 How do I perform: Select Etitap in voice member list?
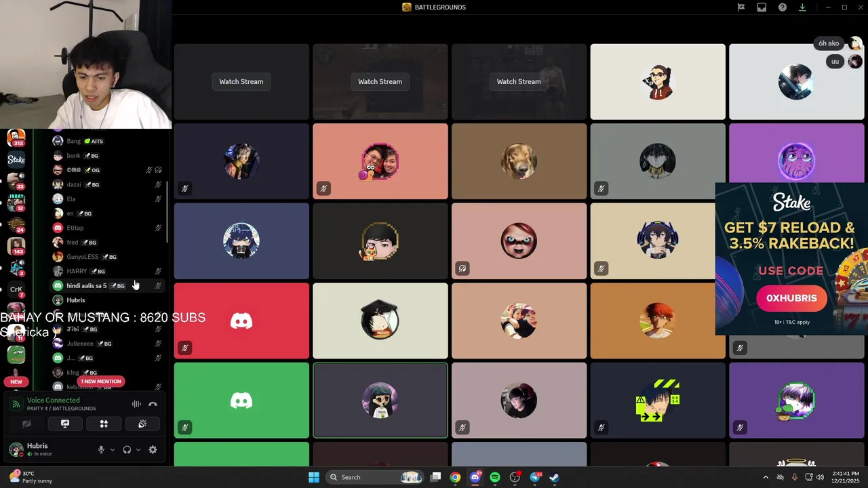click(108, 228)
